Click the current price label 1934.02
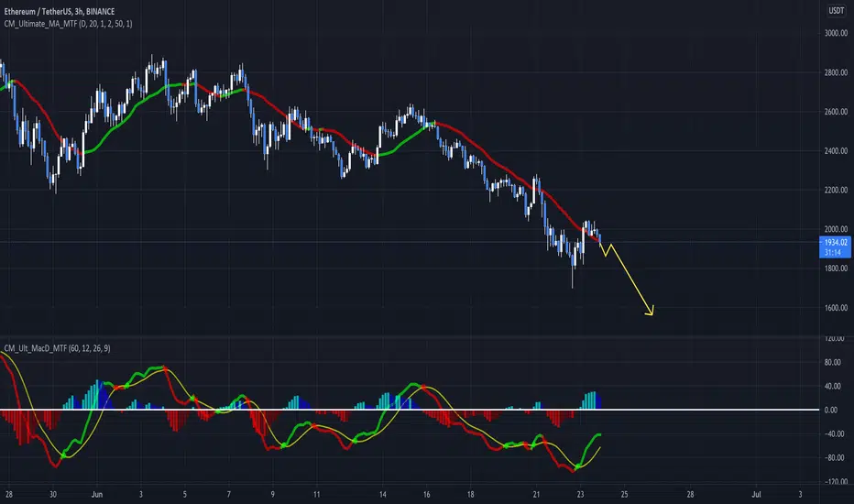The image size is (854, 504). [x=835, y=247]
